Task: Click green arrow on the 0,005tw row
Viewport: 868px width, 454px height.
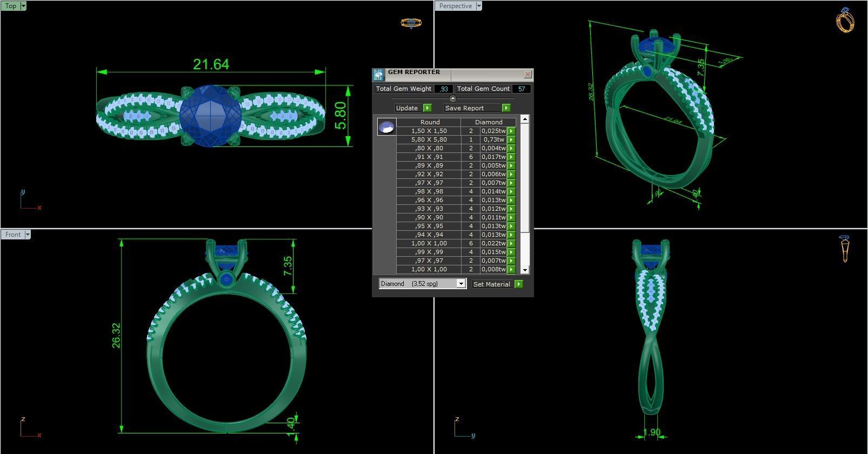Action: [511, 165]
